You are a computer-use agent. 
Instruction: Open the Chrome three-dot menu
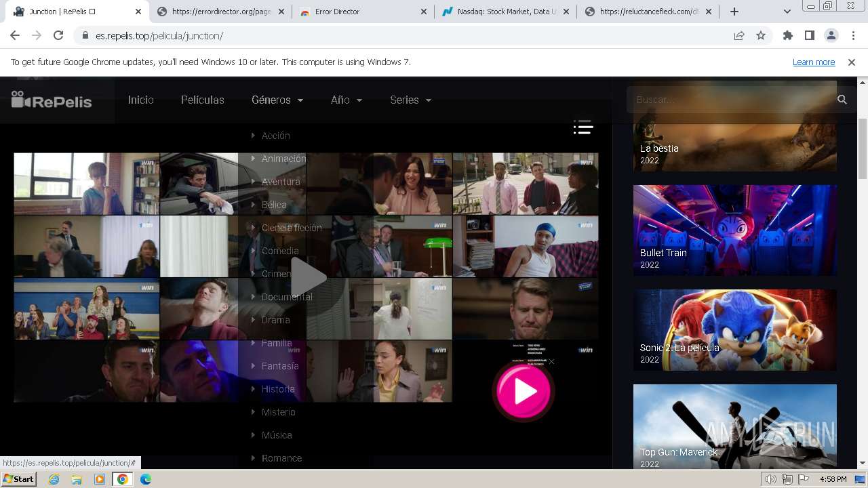(852, 35)
